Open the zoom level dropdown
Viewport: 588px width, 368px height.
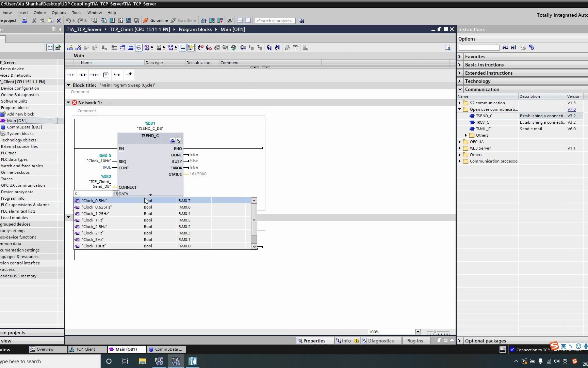click(x=418, y=332)
